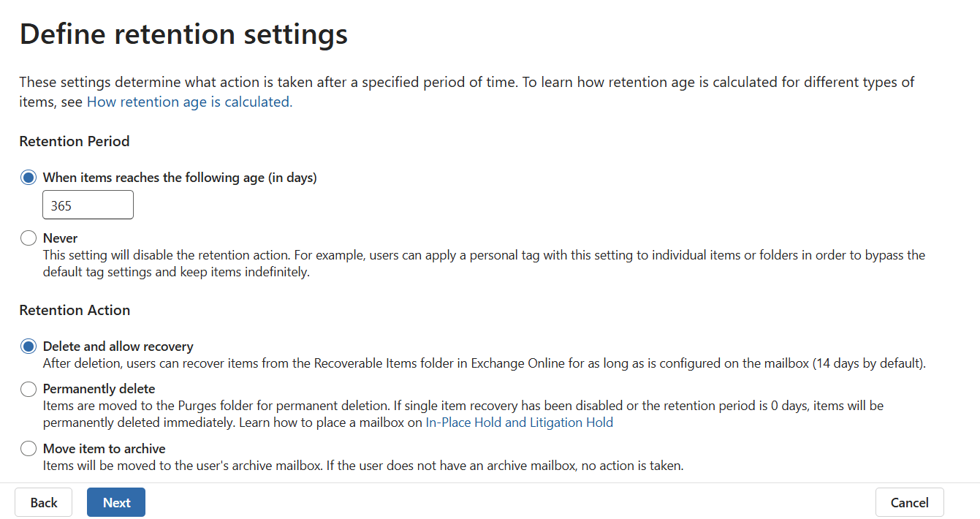Click the Back button
The width and height of the screenshot is (980, 519).
coord(43,502)
